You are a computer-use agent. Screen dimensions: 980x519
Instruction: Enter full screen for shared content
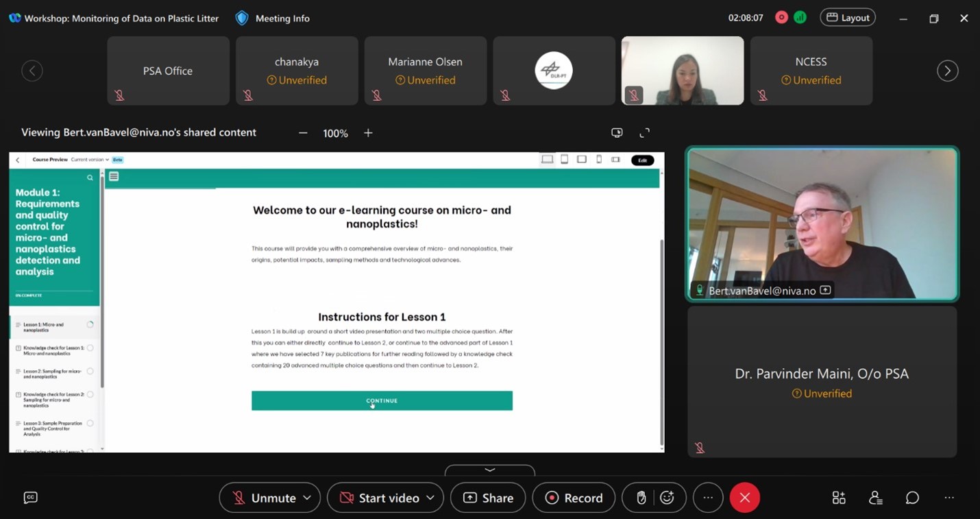tap(644, 133)
